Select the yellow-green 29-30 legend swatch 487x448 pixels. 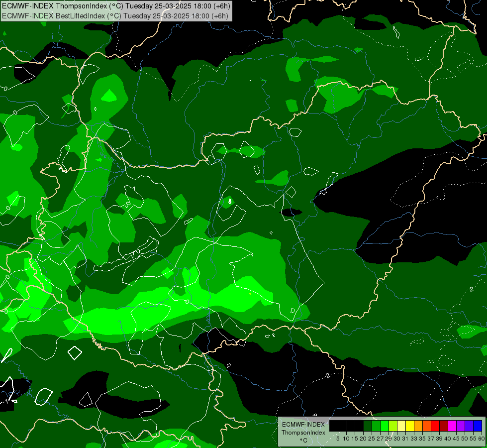pyautogui.click(x=393, y=426)
